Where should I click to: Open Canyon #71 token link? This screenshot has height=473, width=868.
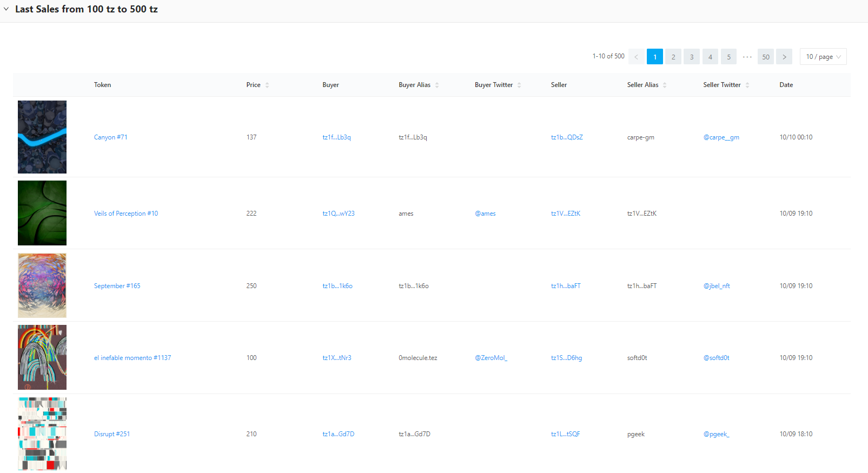110,137
